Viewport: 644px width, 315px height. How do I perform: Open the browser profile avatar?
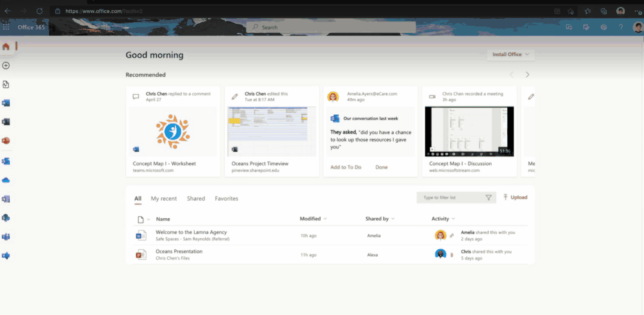621,11
